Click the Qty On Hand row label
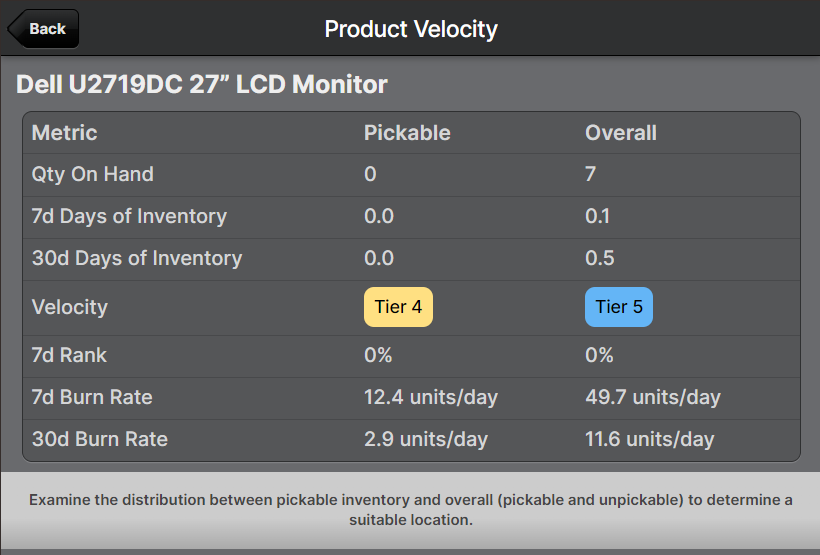Viewport: 820px width, 555px height. [93, 174]
